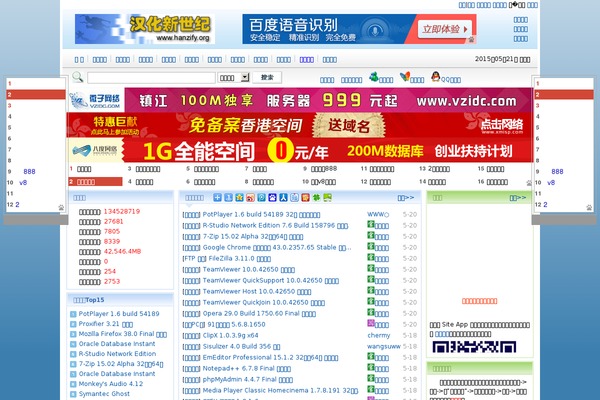Click the uploader icon in Opera 29.0 row
Screen dimensions: 600x400
pos(371,313)
